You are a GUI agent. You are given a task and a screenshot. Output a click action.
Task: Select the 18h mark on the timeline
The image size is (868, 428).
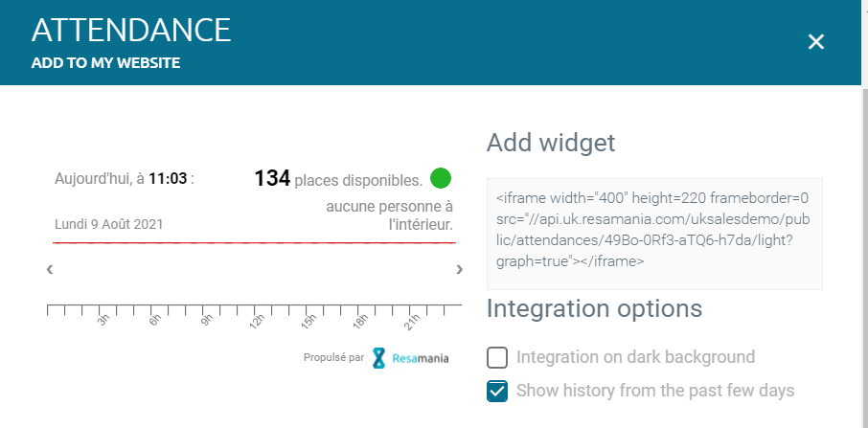pos(356,318)
